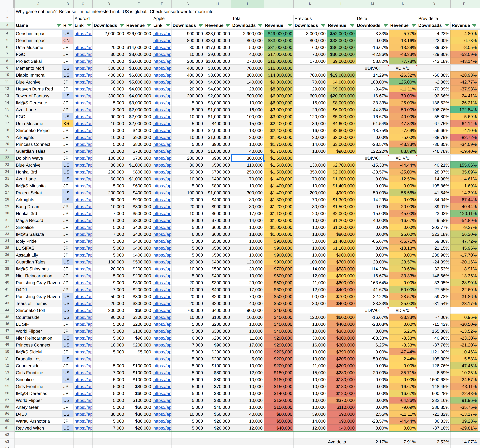
Task: Open Android link for Revived Witch
Action: (83, 428)
